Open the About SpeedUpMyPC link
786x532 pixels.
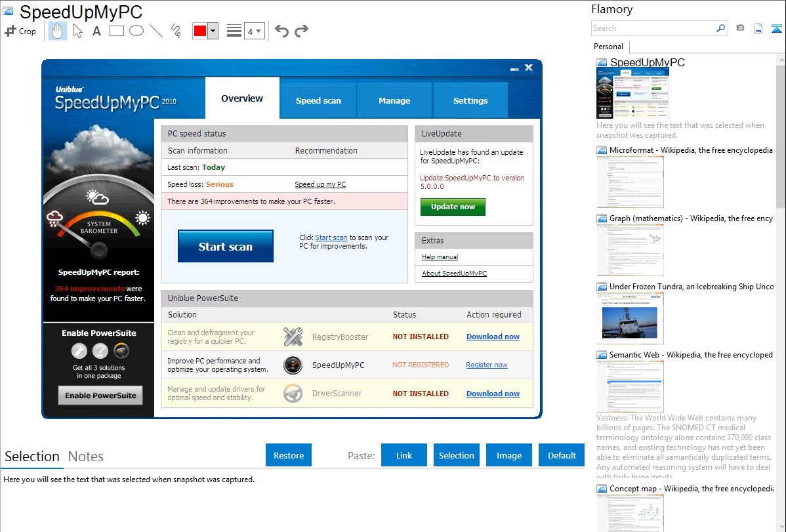point(454,274)
